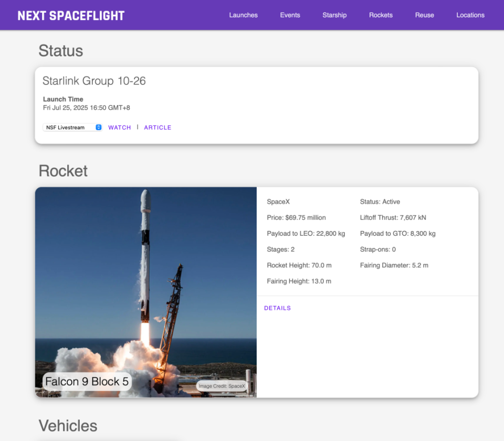Image resolution: width=504 pixels, height=441 pixels.
Task: Open the ARTICLE link
Action: coord(157,128)
